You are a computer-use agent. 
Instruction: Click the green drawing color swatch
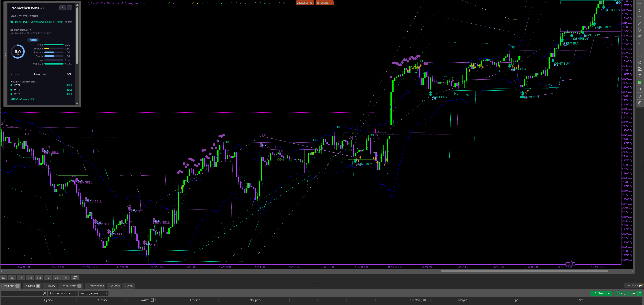(x=640, y=82)
